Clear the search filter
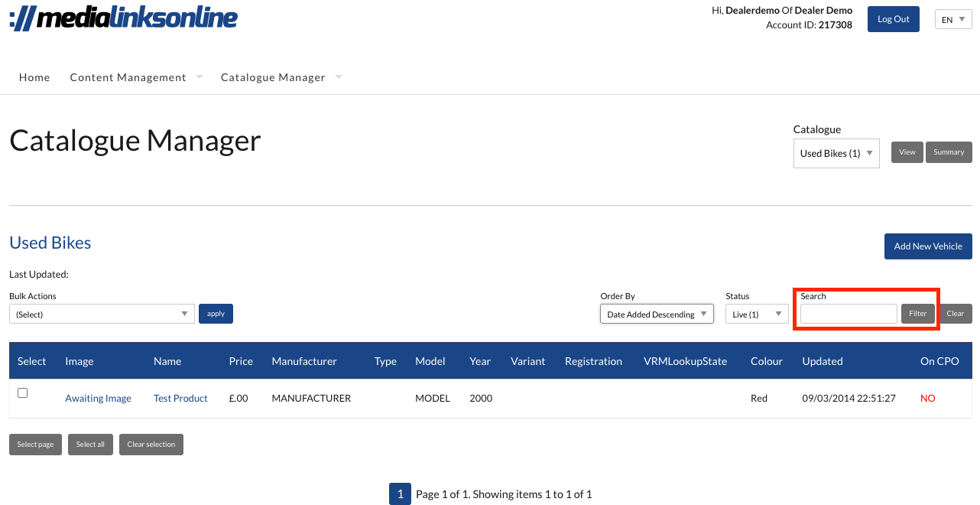The height and width of the screenshot is (505, 980). coord(956,314)
